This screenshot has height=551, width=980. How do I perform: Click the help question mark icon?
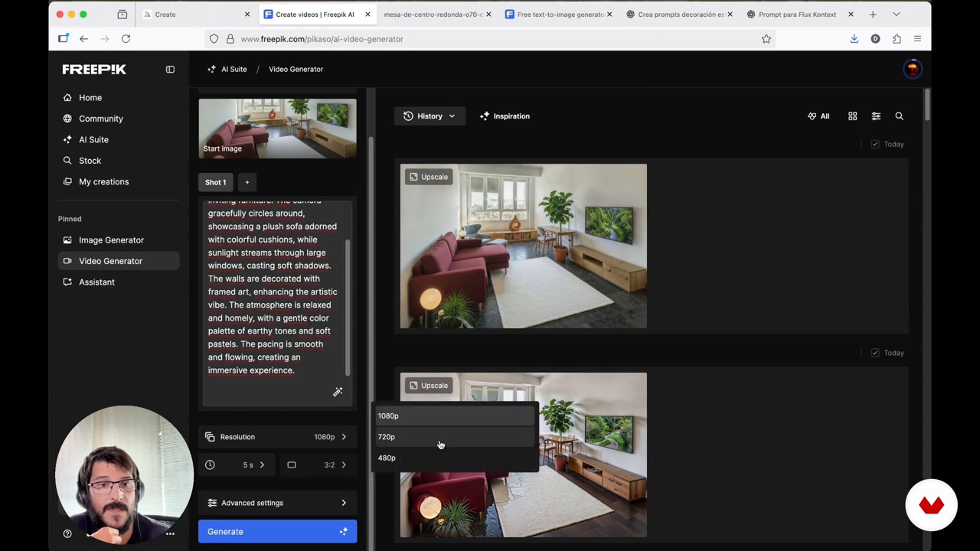[67, 533]
